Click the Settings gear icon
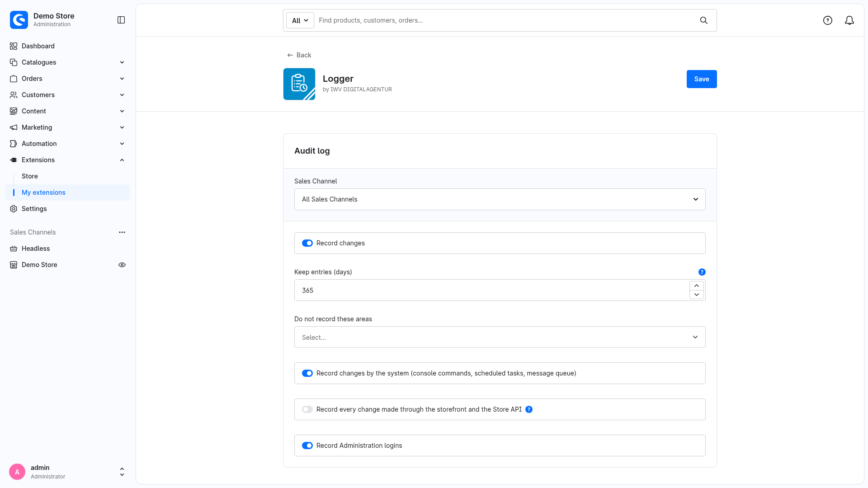The width and height of the screenshot is (868, 488). [14, 209]
